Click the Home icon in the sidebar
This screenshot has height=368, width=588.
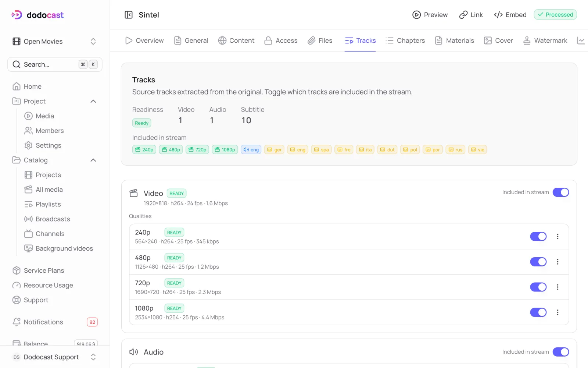[x=17, y=86]
